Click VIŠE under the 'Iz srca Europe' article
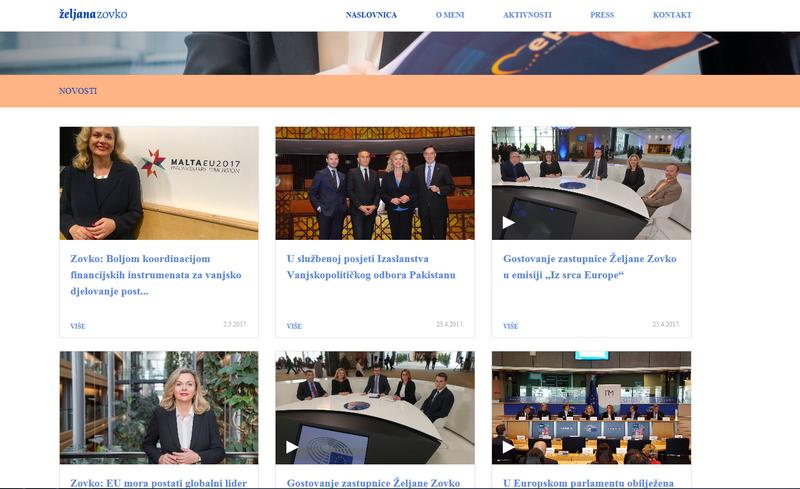Image resolution: width=800 pixels, height=489 pixels. [x=510, y=326]
